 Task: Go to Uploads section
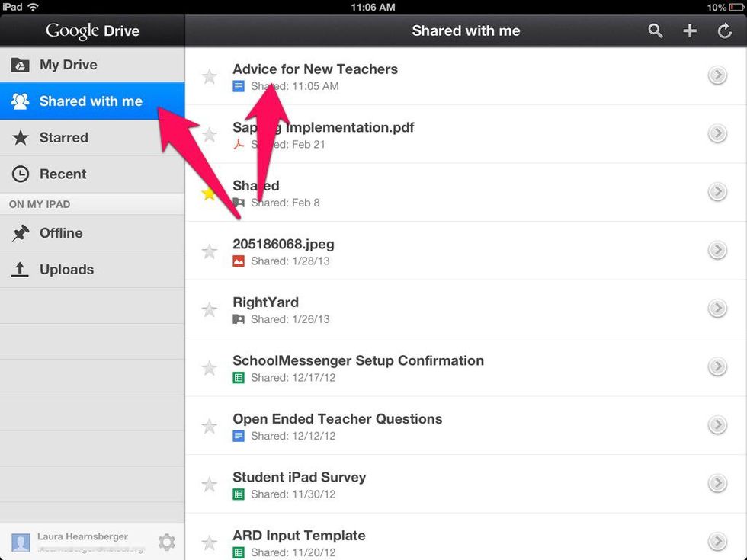(66, 270)
